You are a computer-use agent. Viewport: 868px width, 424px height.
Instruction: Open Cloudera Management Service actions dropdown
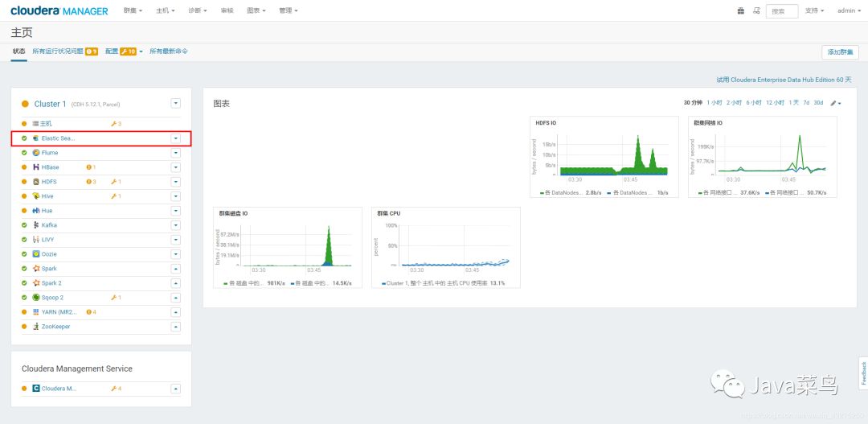[x=176, y=389]
